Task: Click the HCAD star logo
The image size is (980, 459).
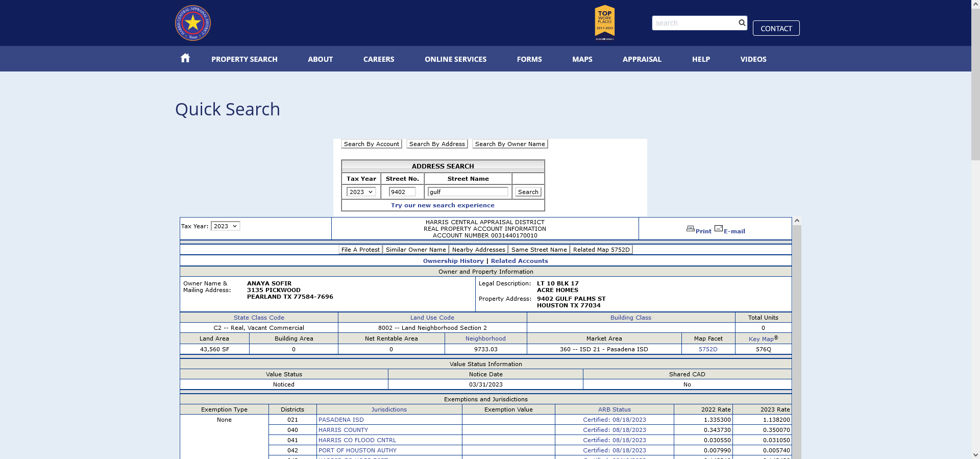Action: [193, 23]
